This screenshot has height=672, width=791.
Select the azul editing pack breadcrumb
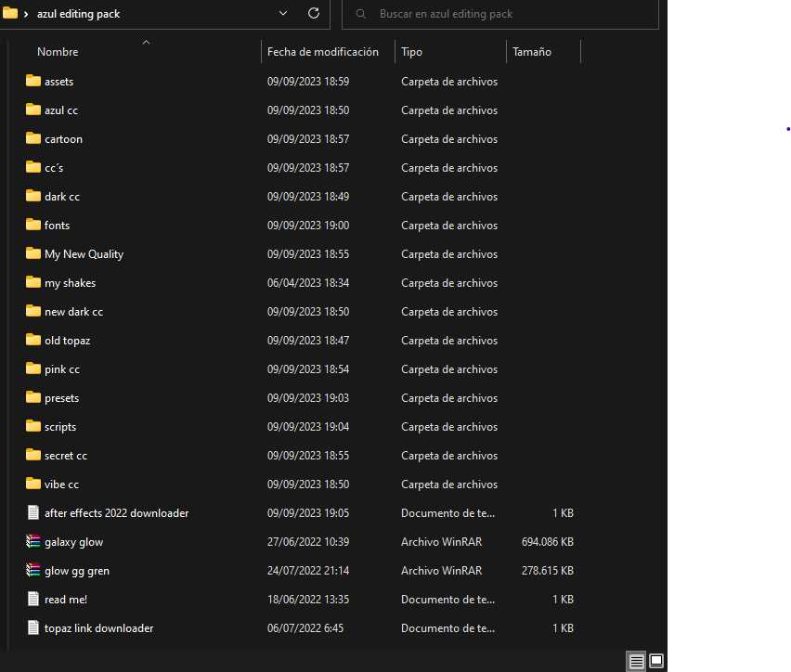tap(78, 14)
